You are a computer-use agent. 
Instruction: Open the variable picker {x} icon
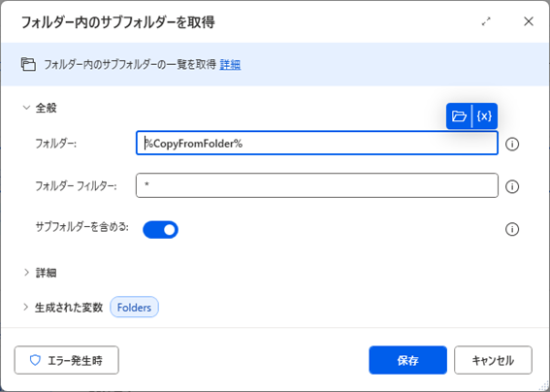[x=484, y=115]
